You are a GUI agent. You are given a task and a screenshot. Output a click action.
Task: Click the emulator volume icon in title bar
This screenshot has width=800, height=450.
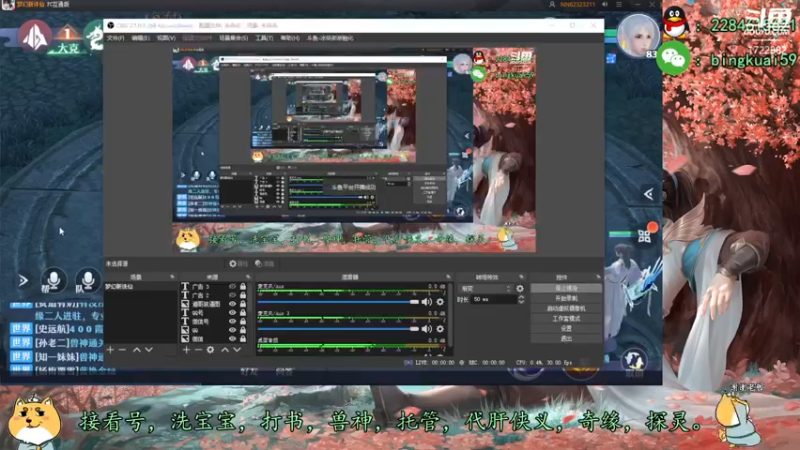[x=605, y=4]
